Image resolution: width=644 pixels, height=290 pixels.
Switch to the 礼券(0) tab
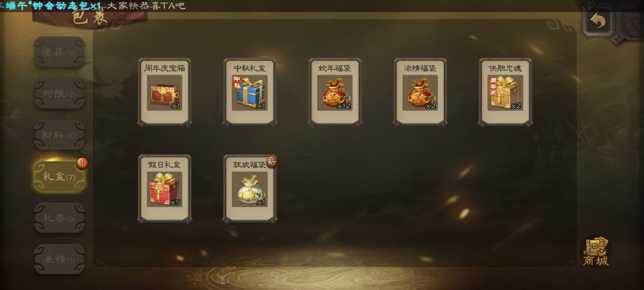59,218
